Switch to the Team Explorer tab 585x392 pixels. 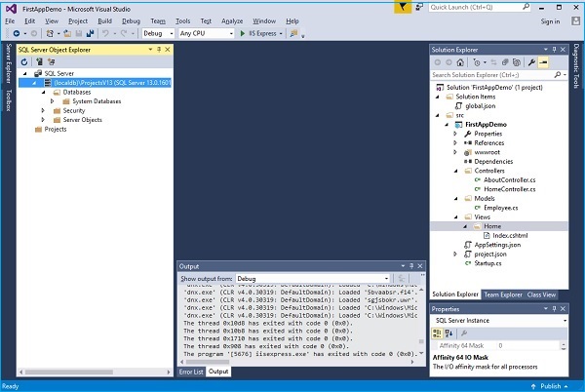point(503,294)
